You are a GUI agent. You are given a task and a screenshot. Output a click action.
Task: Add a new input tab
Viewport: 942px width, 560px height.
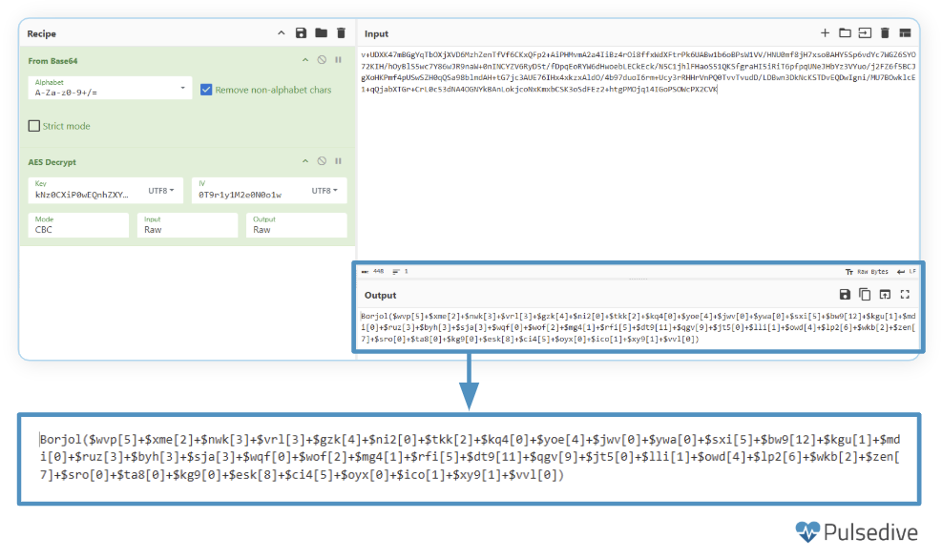point(826,33)
